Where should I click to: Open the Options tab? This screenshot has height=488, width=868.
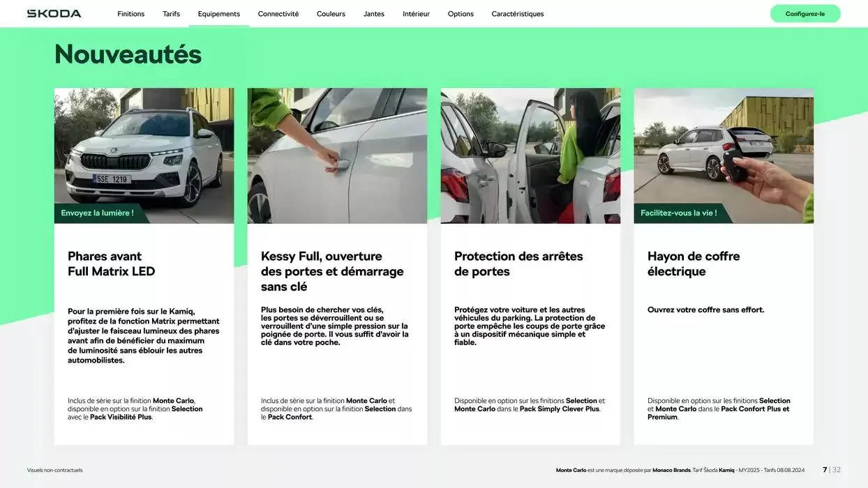[x=461, y=14]
